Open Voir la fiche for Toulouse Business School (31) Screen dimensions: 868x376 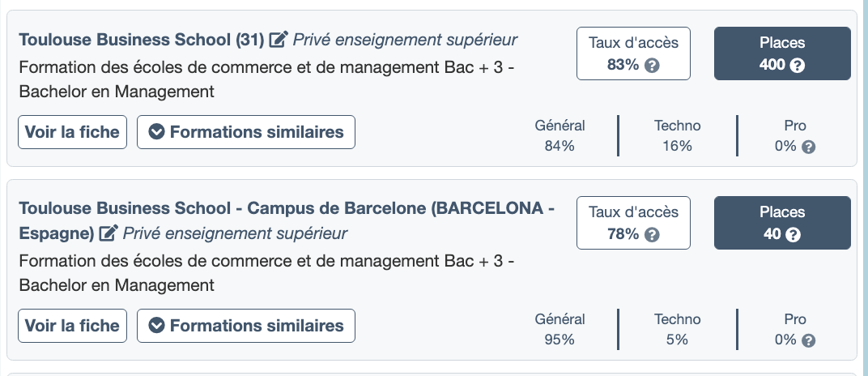[x=72, y=132]
